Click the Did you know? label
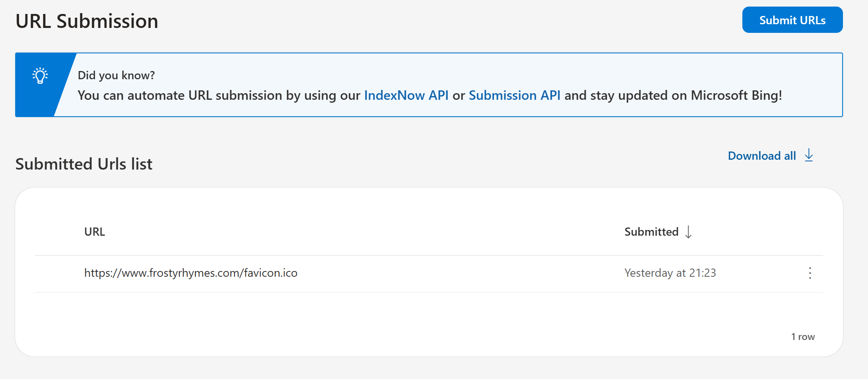 (116, 76)
